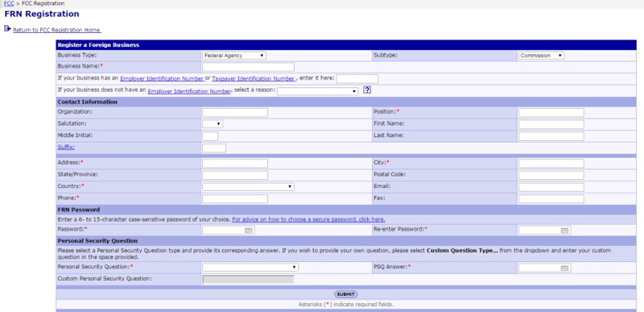Click the FCC breadcrumb link
Viewport: 644px width, 312px height.
(x=9, y=3)
